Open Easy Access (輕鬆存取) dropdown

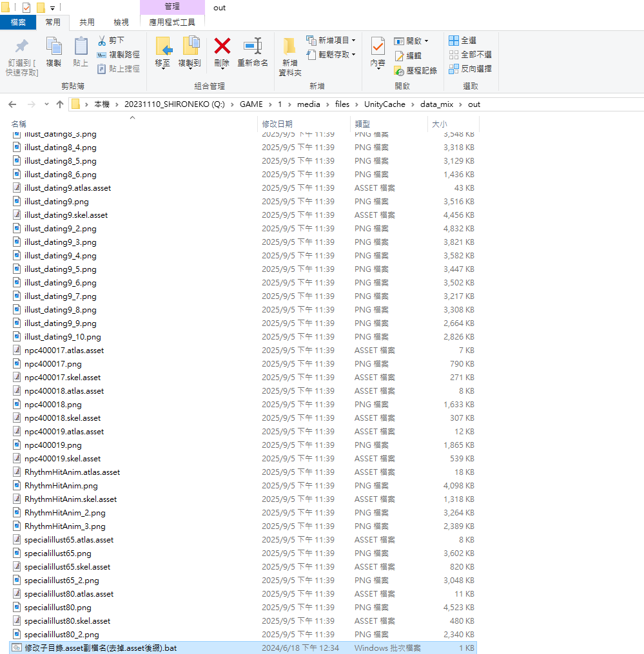(x=353, y=55)
